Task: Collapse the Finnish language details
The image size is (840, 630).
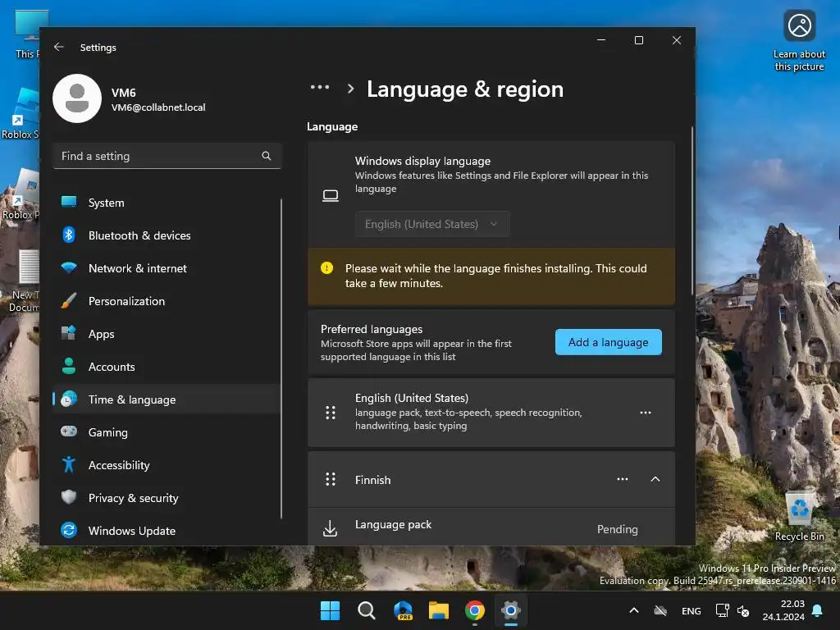Action: [x=655, y=479]
